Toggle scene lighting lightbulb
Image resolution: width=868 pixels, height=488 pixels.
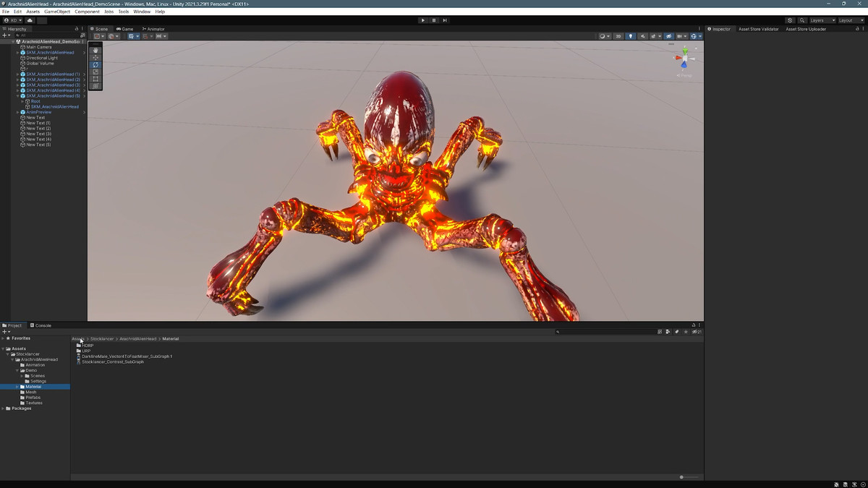630,36
